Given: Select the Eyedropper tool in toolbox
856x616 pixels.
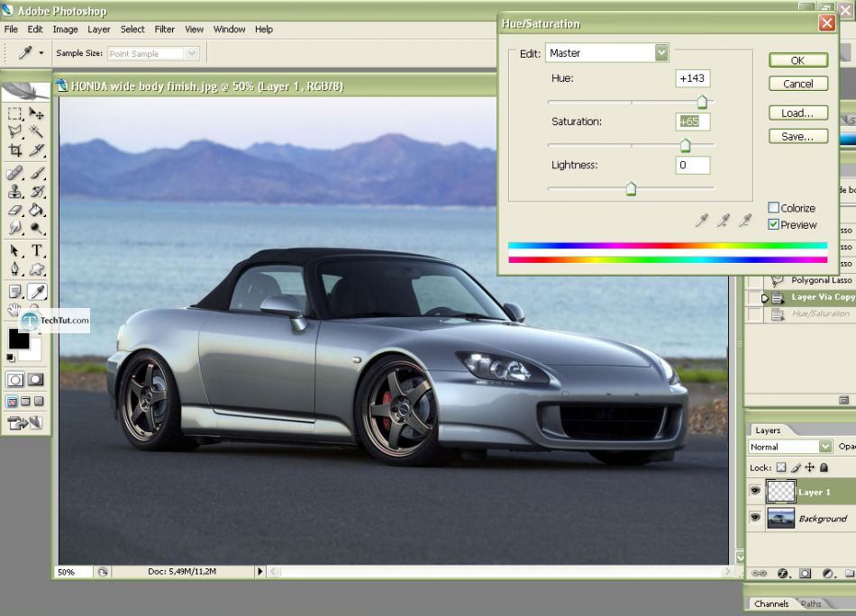Looking at the screenshot, I should pyautogui.click(x=37, y=292).
